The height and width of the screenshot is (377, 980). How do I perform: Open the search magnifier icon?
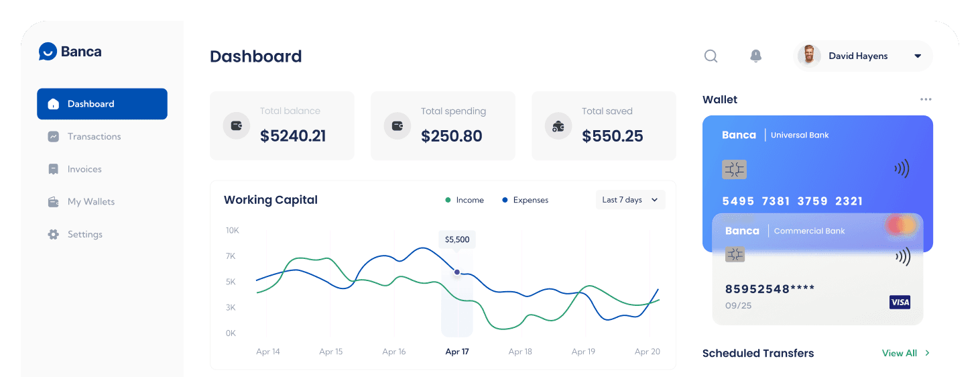pos(711,56)
